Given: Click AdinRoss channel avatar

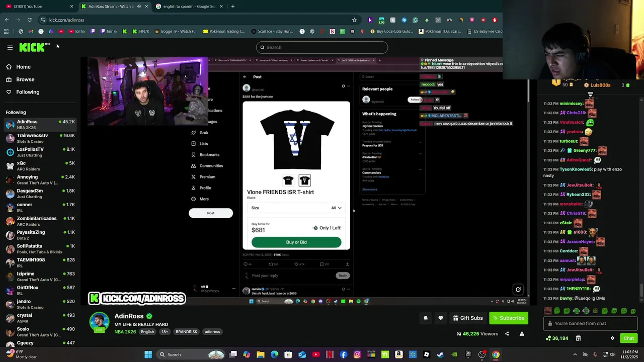Looking at the screenshot, I should pos(99,322).
